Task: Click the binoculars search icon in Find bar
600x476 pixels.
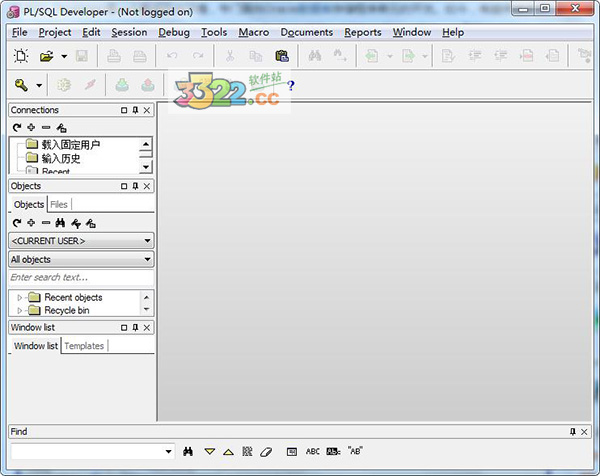Action: pyautogui.click(x=188, y=452)
